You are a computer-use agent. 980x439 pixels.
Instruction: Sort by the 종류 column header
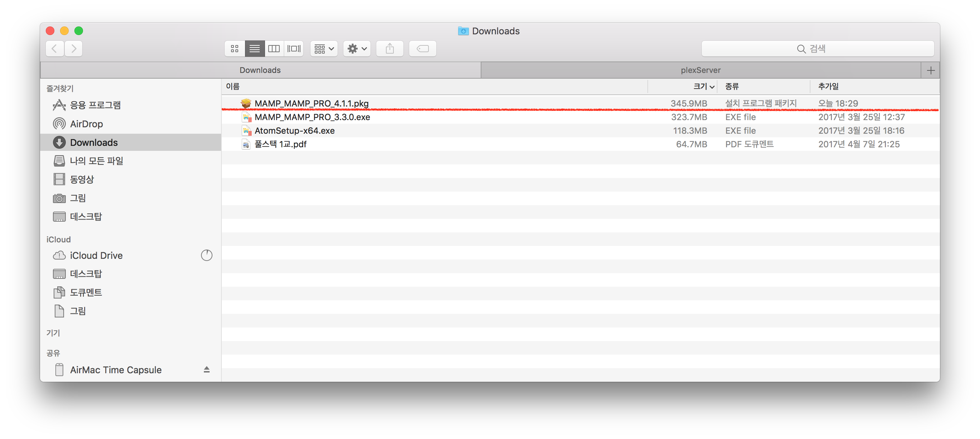pos(764,87)
